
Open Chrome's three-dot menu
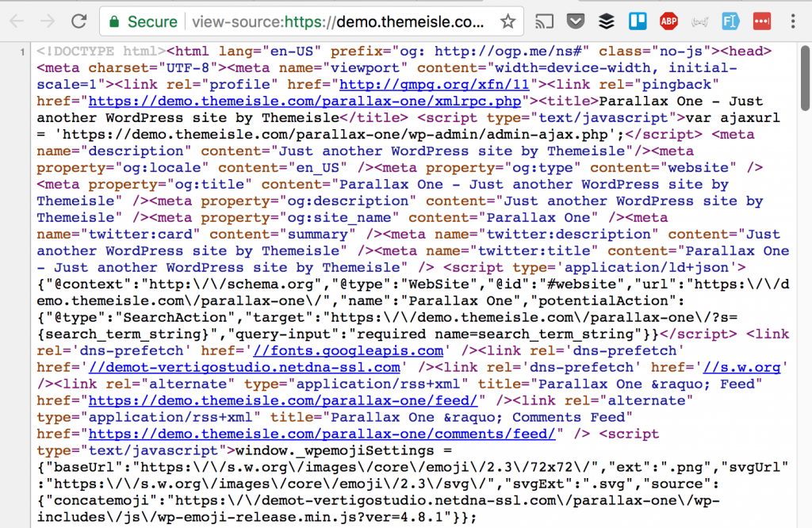click(x=793, y=21)
